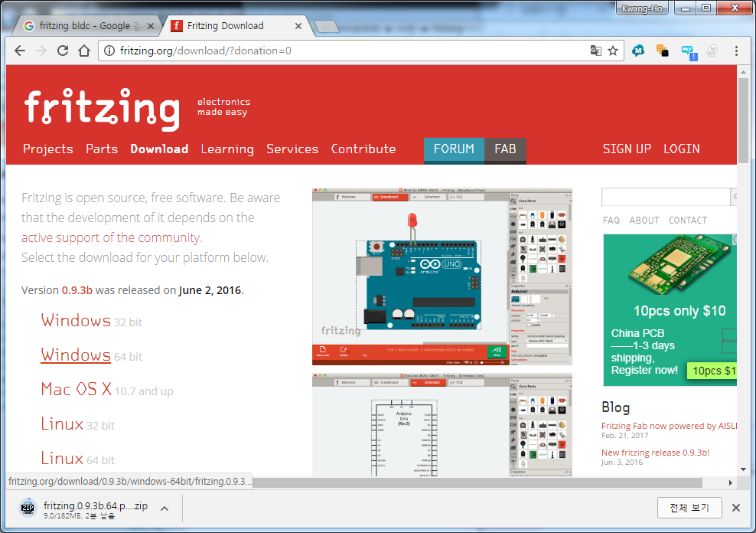Bookmark this page with star icon

click(613, 51)
